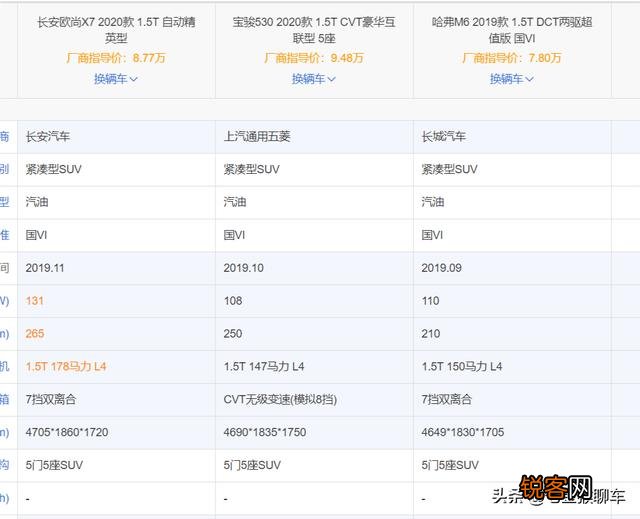Select the power value 110

tap(430, 301)
